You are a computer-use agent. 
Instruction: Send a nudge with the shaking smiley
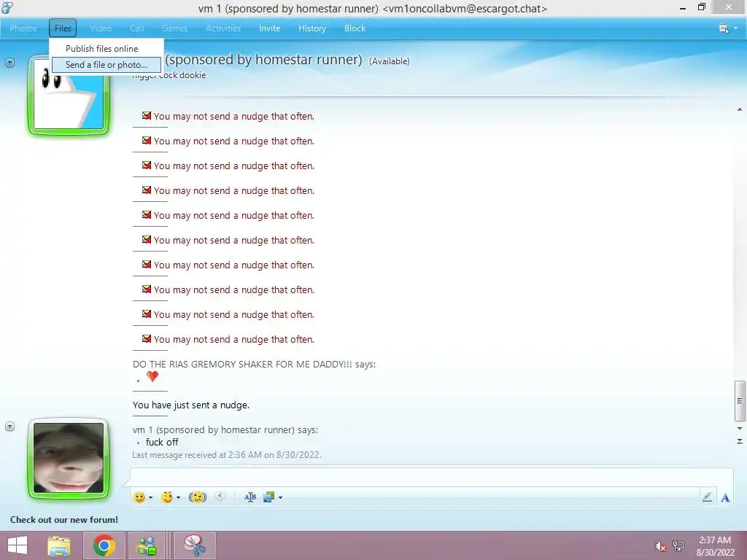point(198,497)
